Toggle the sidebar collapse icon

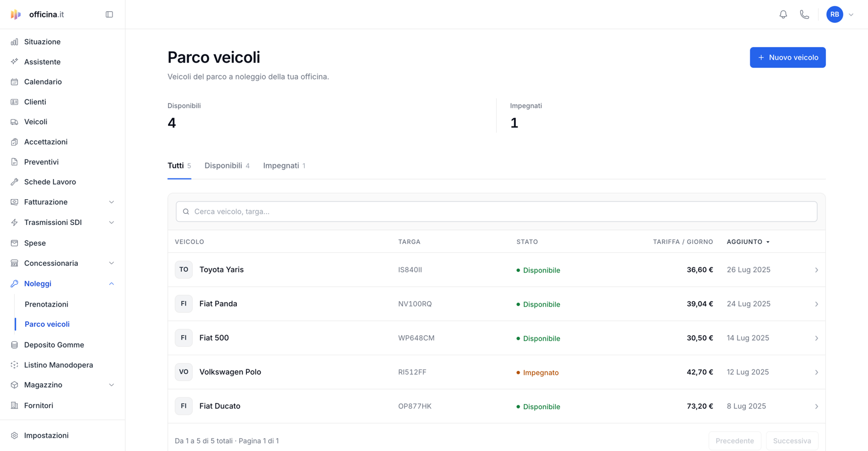tap(109, 15)
